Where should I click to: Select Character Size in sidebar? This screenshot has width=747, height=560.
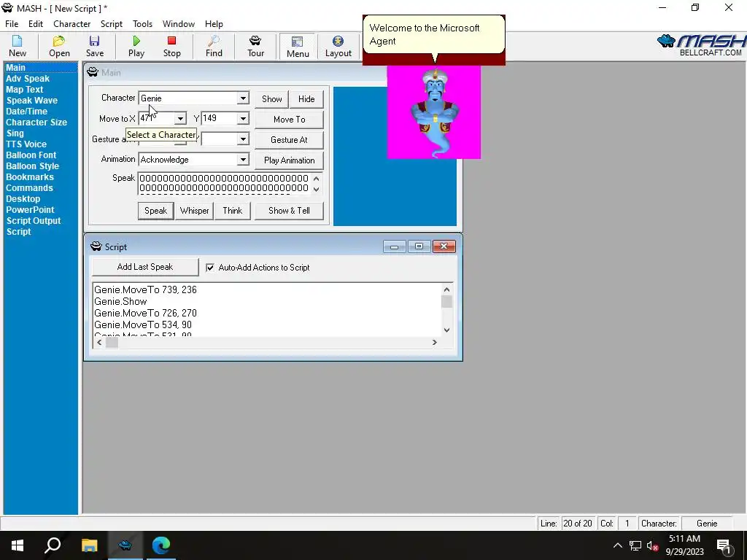click(x=36, y=122)
